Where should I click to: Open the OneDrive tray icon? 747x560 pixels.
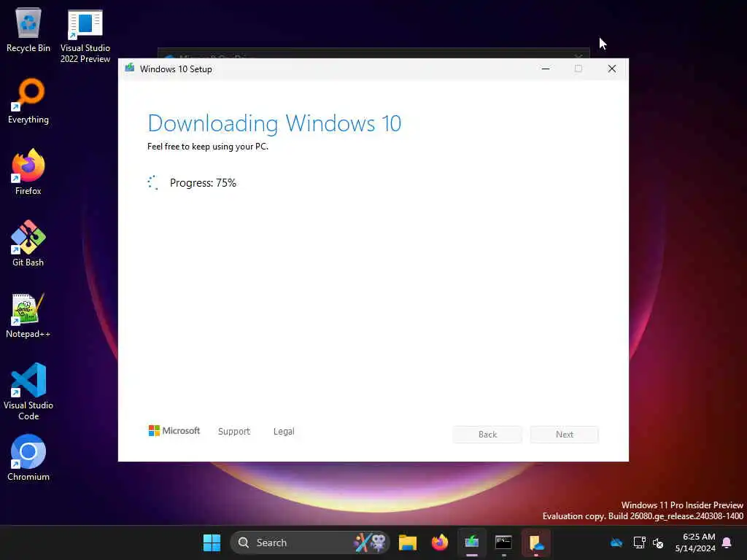coord(616,542)
